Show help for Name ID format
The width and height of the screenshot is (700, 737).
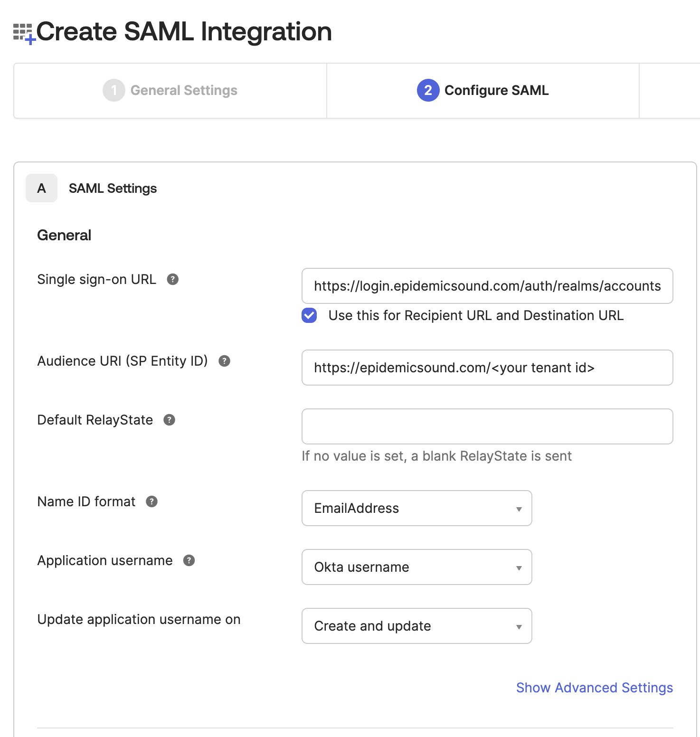tap(152, 501)
